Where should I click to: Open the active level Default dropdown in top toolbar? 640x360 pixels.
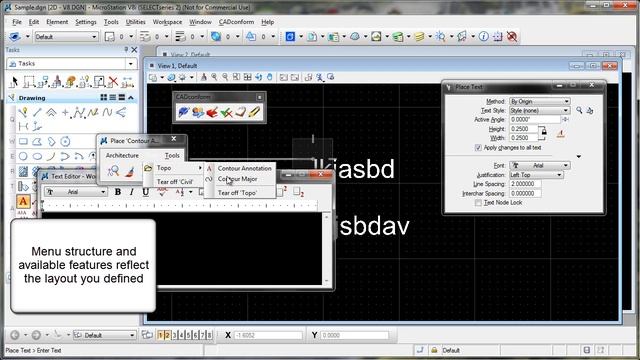click(x=66, y=36)
